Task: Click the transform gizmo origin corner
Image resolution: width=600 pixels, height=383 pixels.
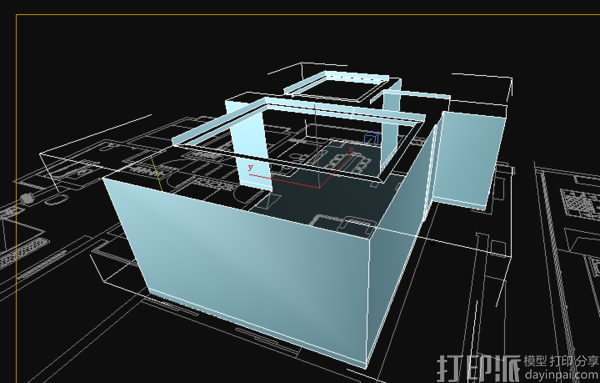Action: pyautogui.click(x=319, y=187)
